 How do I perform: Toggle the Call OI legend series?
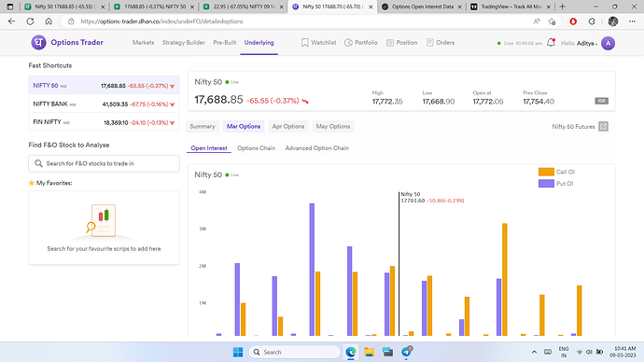pyautogui.click(x=556, y=172)
